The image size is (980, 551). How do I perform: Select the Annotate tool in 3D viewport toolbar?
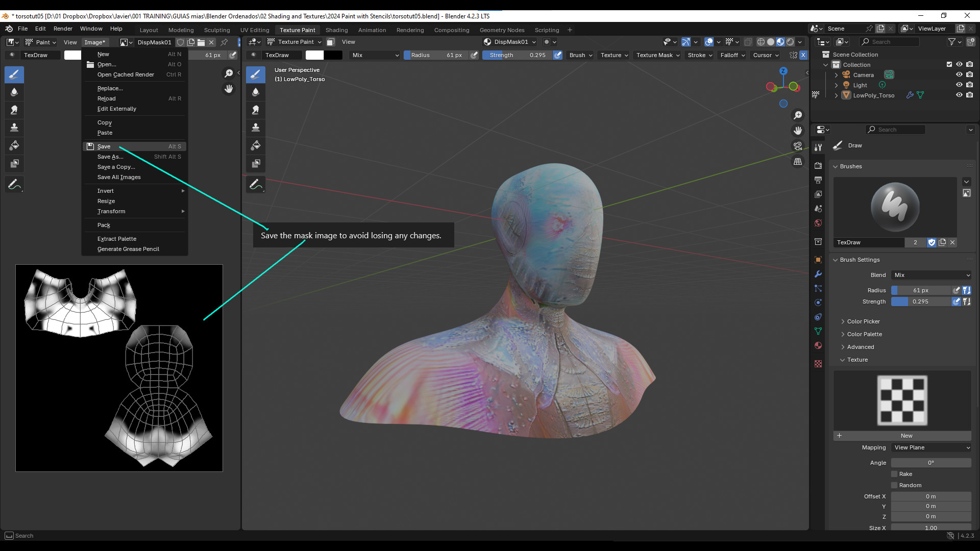(256, 185)
